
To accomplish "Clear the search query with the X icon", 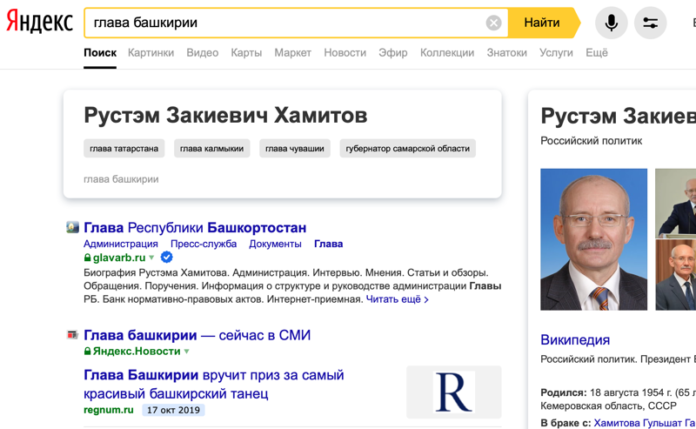I will pyautogui.click(x=493, y=23).
